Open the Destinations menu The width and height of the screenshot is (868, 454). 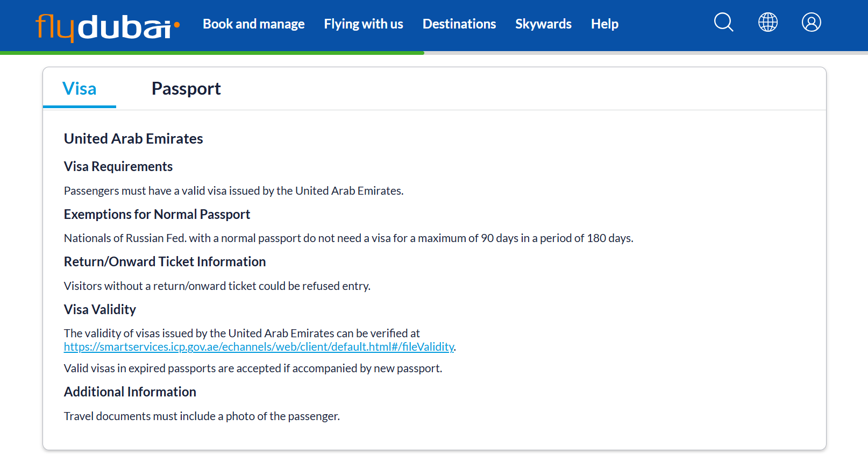(459, 24)
